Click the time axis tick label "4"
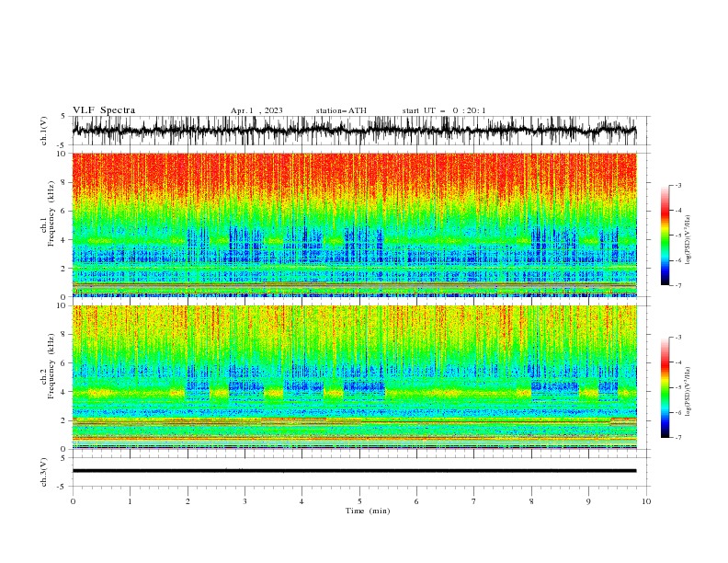The height and width of the screenshot is (563, 728). (301, 501)
